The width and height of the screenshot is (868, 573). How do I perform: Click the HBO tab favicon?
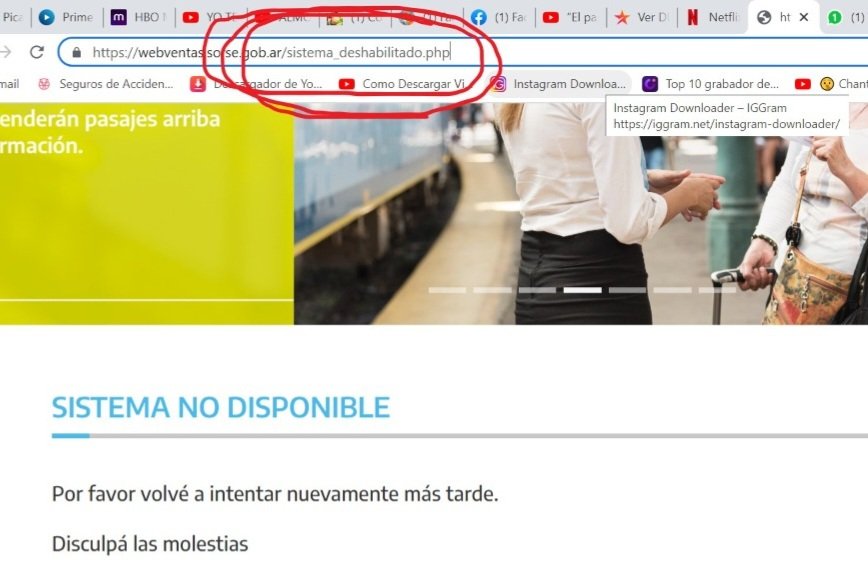pos(118,17)
